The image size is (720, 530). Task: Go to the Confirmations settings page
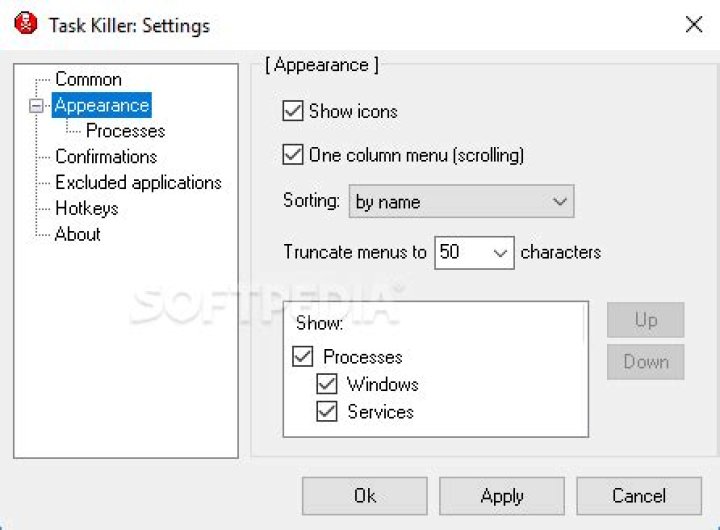(106, 157)
